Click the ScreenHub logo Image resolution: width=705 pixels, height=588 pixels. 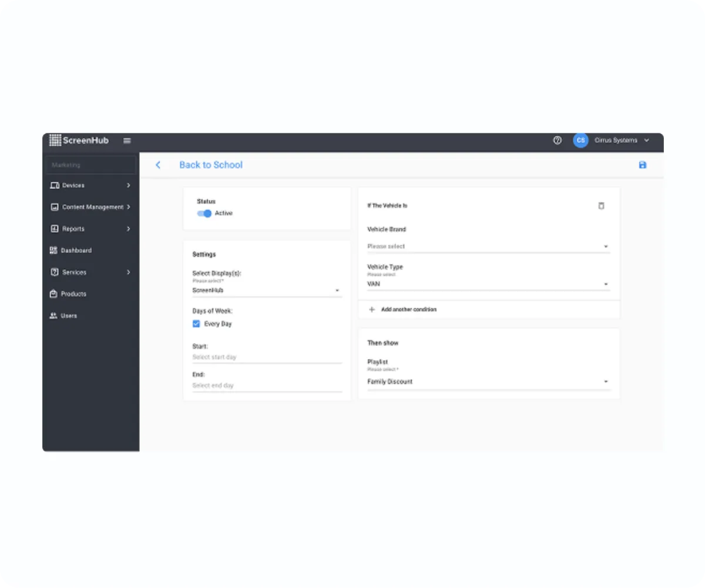pyautogui.click(x=79, y=140)
